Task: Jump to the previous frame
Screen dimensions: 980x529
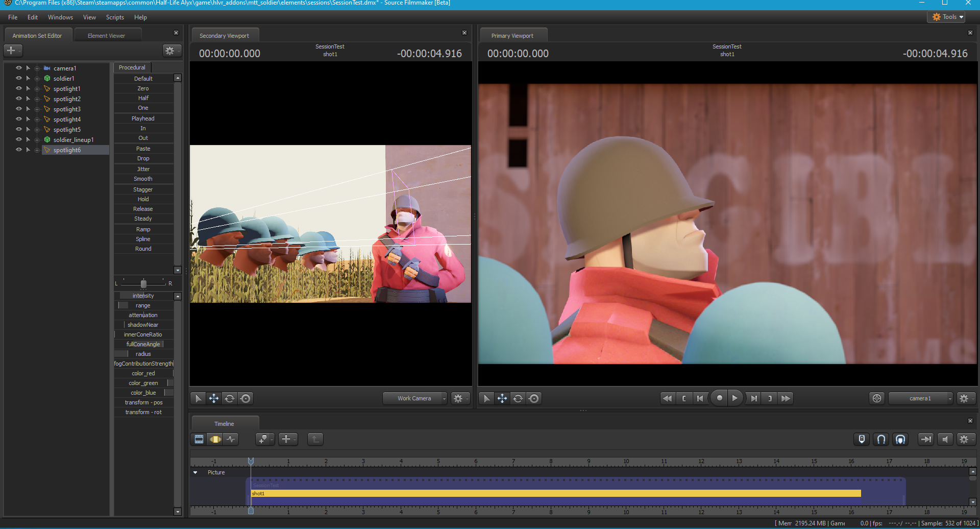Action: pyautogui.click(x=700, y=398)
